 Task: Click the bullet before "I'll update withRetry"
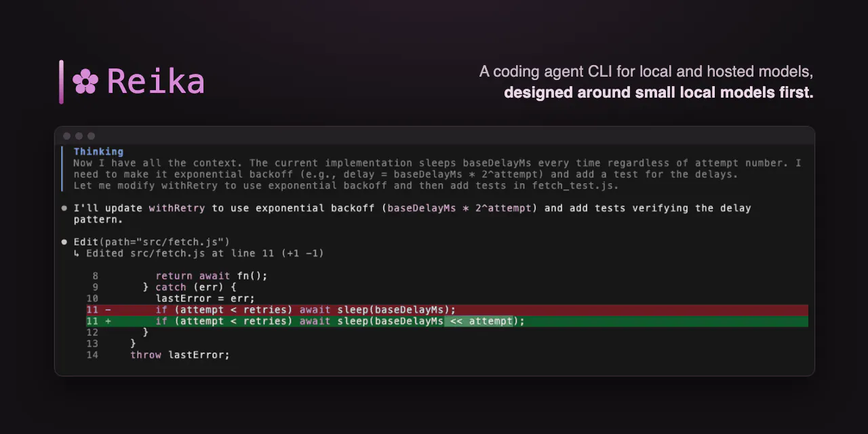pyautogui.click(x=64, y=208)
